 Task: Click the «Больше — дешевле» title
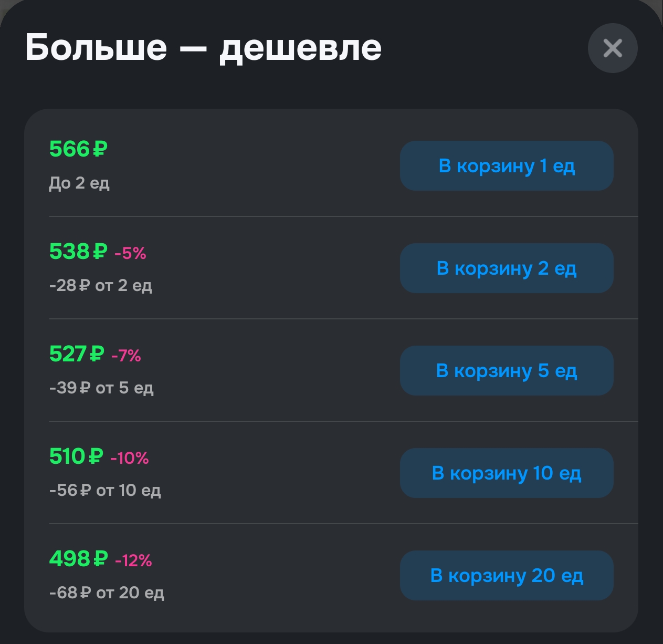click(204, 48)
